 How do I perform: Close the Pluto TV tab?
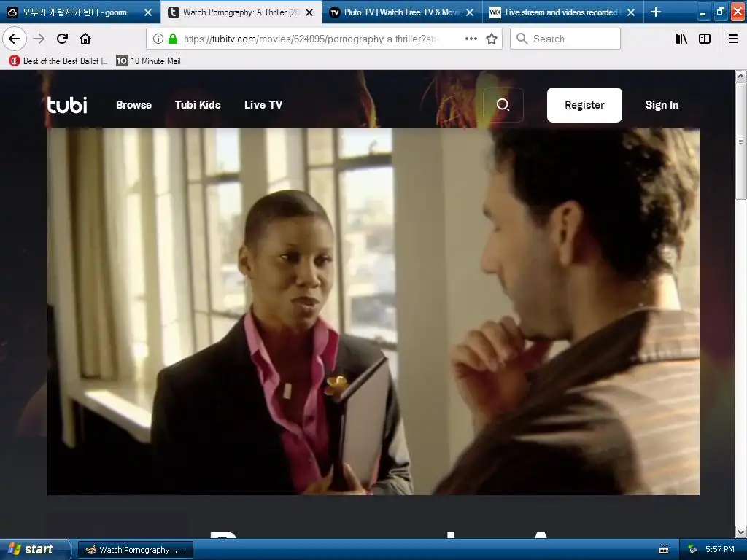click(470, 12)
